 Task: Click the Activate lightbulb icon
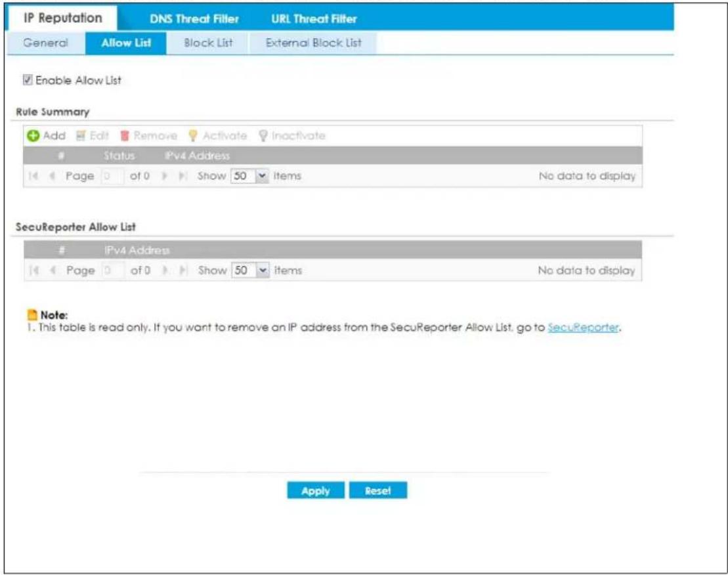tap(193, 135)
